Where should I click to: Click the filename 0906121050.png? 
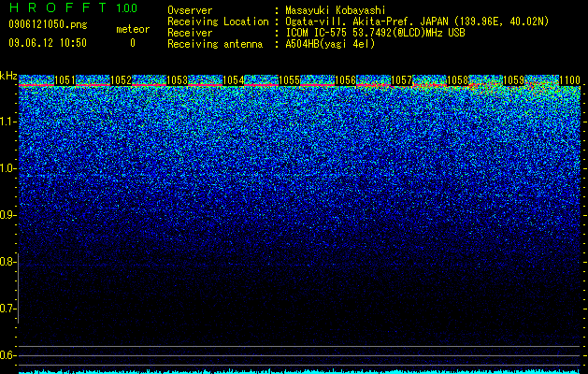(48, 24)
